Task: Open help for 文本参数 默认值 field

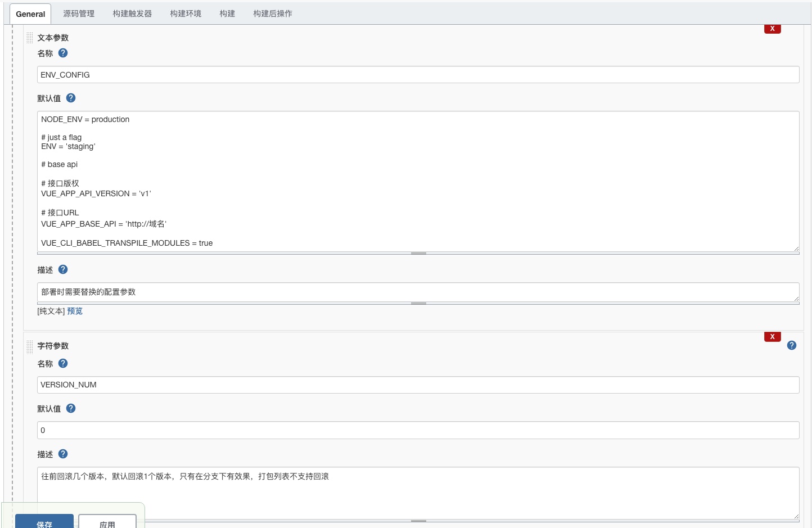Action: [x=71, y=98]
